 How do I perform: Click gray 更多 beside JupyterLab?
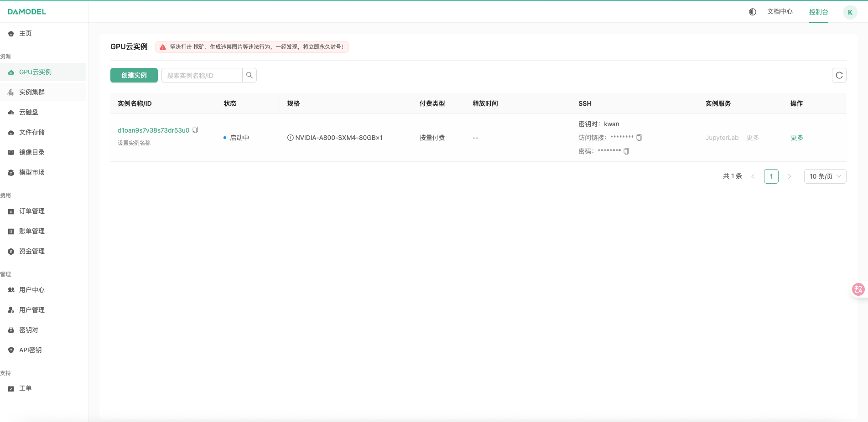753,138
